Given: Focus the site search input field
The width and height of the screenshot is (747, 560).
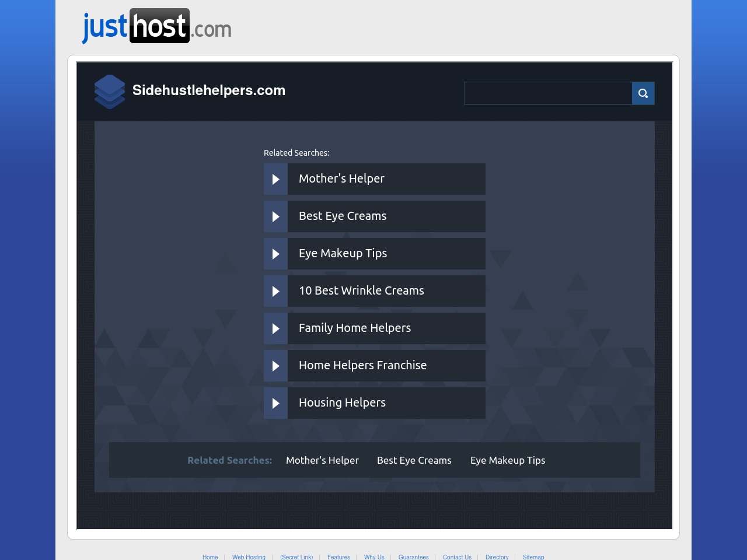Looking at the screenshot, I should (548, 93).
